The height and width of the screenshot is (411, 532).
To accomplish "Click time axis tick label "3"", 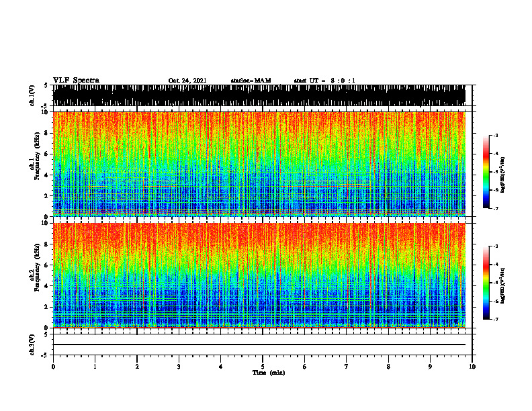I will (179, 367).
